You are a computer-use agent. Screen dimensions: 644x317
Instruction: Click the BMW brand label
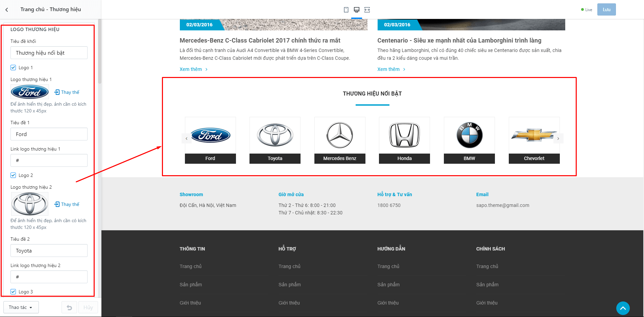point(470,158)
